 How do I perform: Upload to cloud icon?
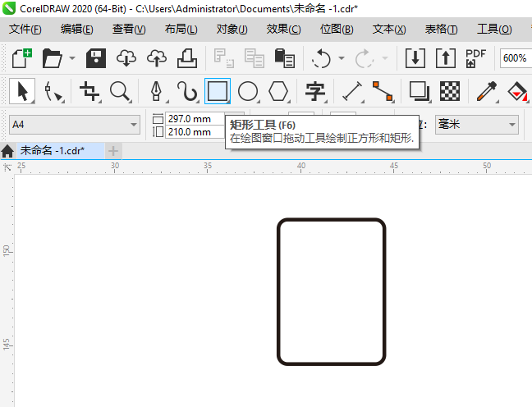coord(157,58)
